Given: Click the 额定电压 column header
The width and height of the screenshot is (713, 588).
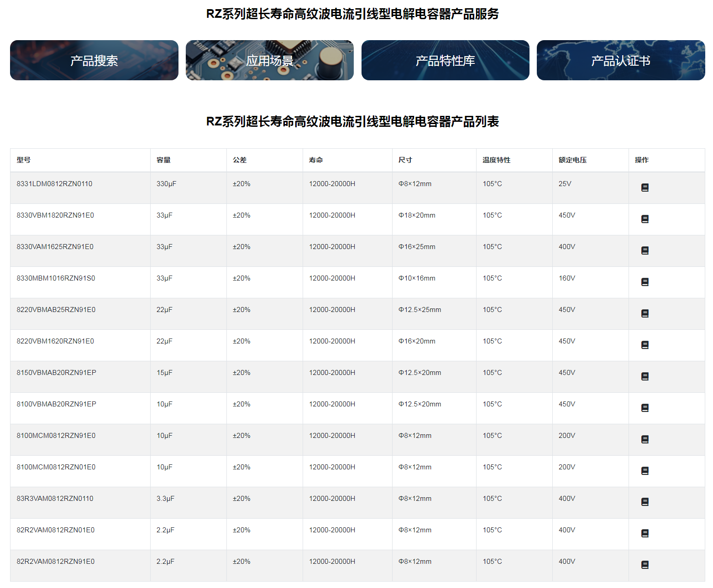Looking at the screenshot, I should tap(572, 160).
